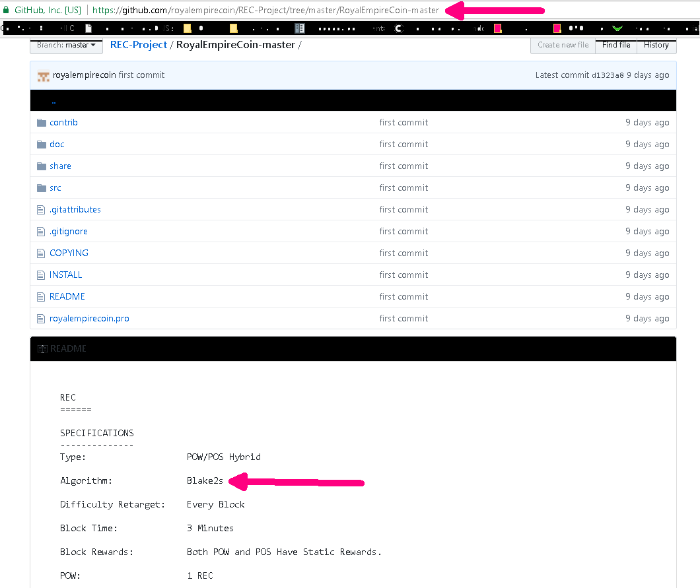Open the royalempirecoin.pro file
Image resolution: width=700 pixels, height=588 pixels.
(x=89, y=319)
